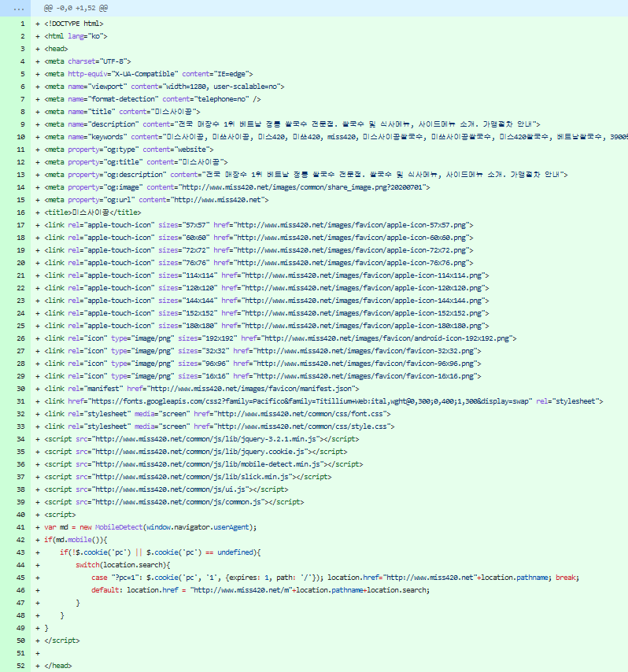The width and height of the screenshot is (628, 672).
Task: Click the apple-icon-120x120.png link line
Action: 267,288
